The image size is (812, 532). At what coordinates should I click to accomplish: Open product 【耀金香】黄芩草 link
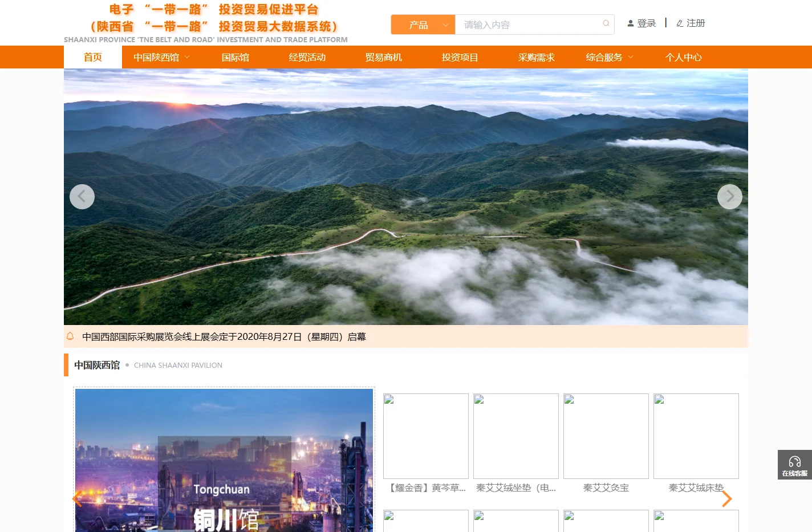(426, 488)
